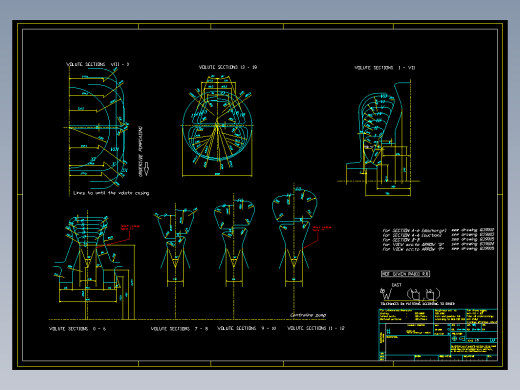Select the surface finish roughness symbol
Viewport: 520px width, 390px height.
click(386, 294)
